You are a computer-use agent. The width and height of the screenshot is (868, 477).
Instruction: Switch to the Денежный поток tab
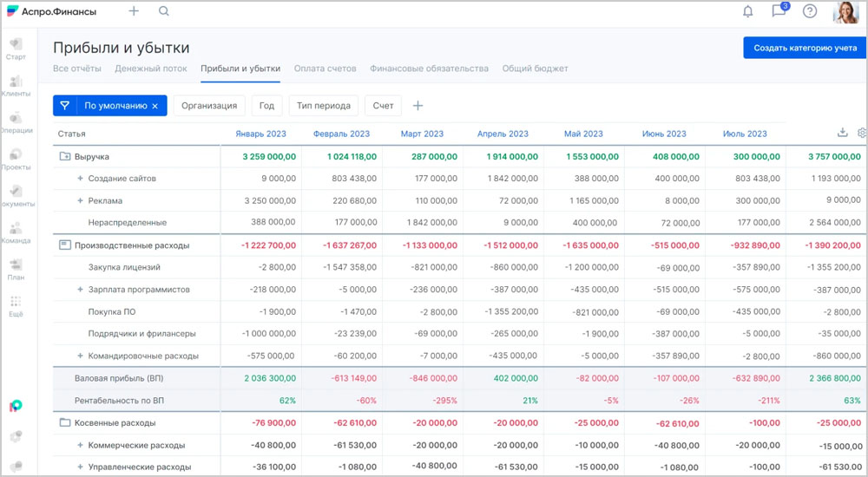[151, 69]
